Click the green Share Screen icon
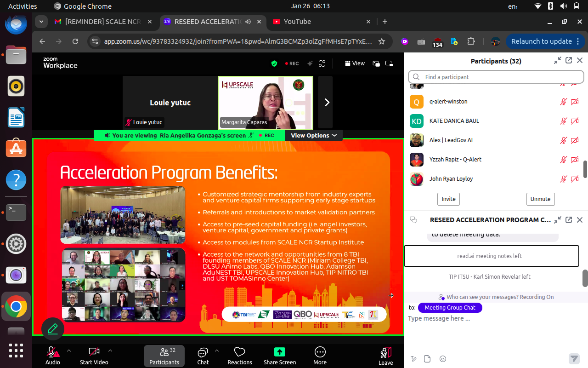Image resolution: width=588 pixels, height=368 pixels. pos(279,352)
